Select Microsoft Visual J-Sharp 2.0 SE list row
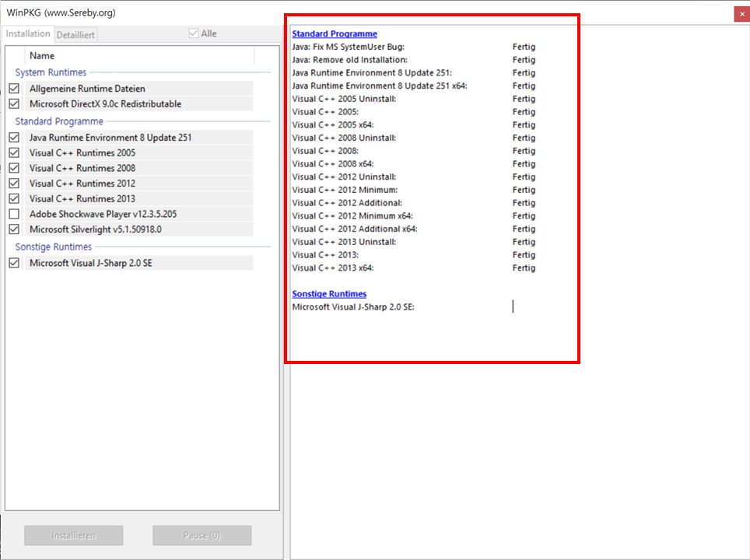Image resolution: width=750 pixels, height=560 pixels. pos(138,263)
